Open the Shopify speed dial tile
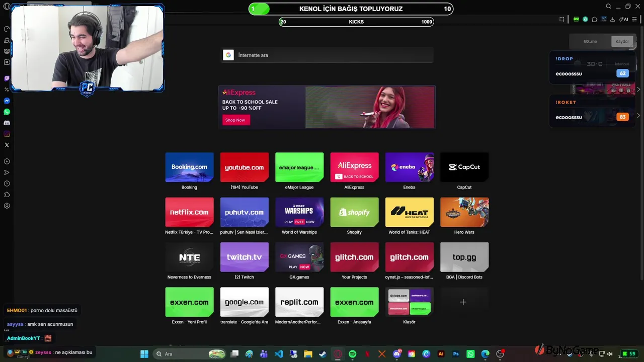 pos(354,212)
